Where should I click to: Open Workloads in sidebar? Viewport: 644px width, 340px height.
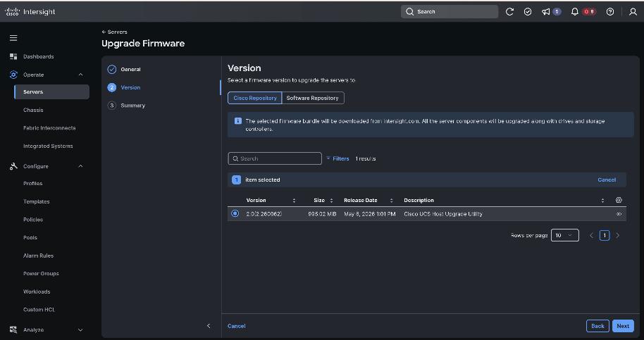click(x=37, y=291)
